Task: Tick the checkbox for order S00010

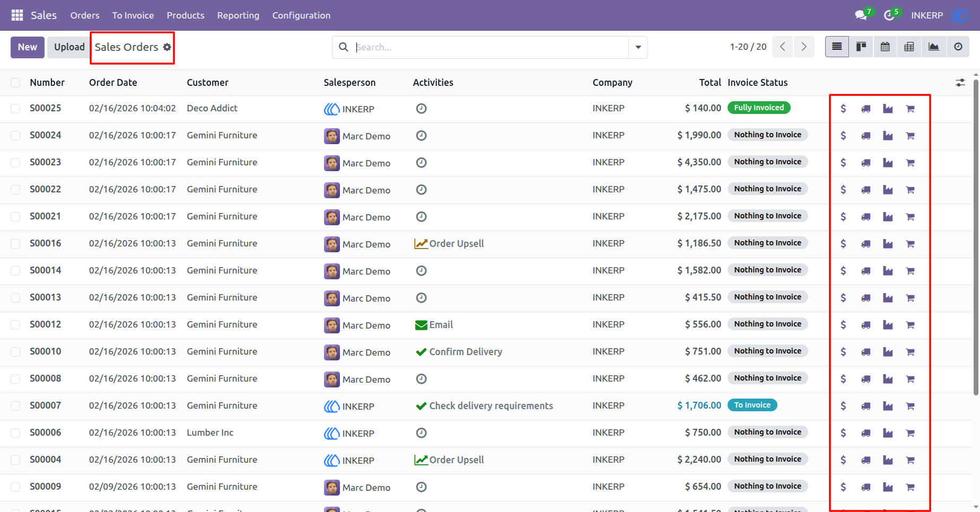Action: coord(15,352)
